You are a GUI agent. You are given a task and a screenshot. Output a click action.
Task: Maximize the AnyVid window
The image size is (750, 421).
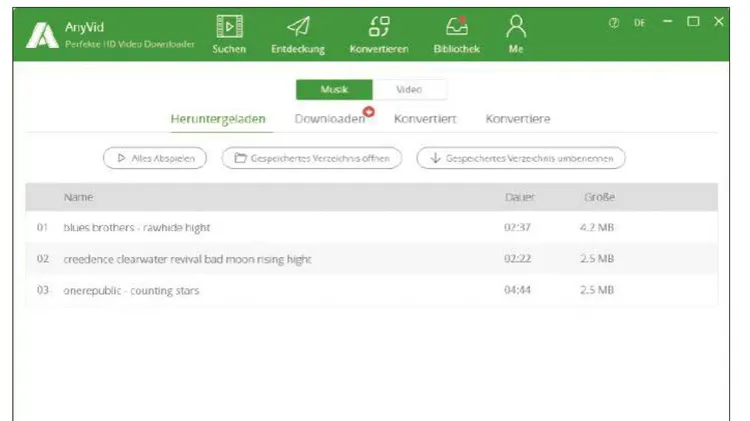coord(693,22)
